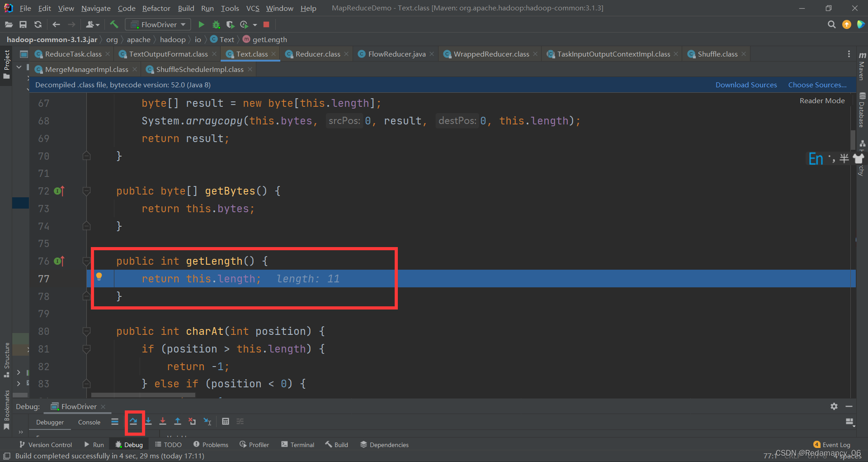The width and height of the screenshot is (868, 462).
Task: Navigate back with the left arrow icon
Action: click(56, 24)
